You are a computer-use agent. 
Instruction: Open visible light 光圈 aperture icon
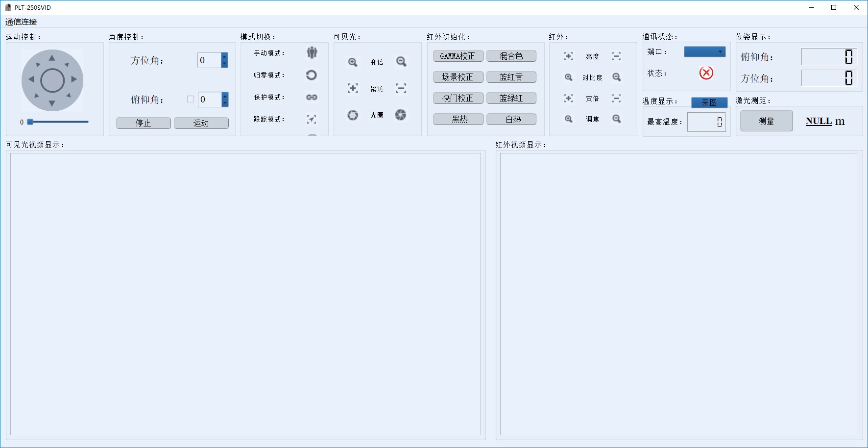(x=353, y=115)
